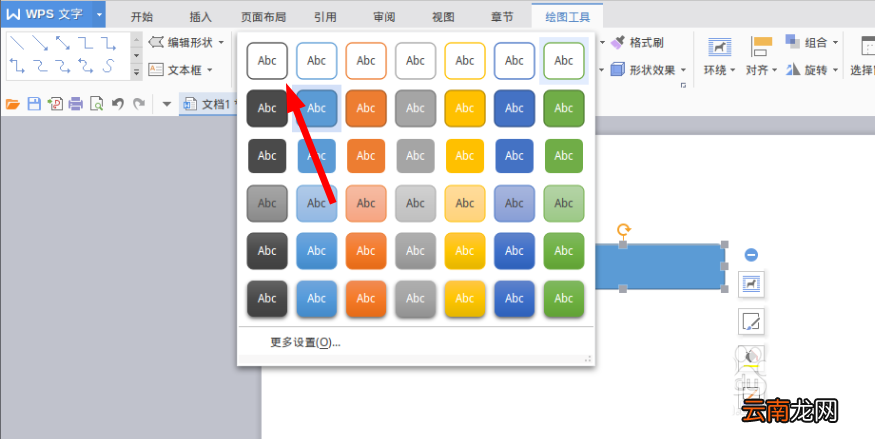Click the WPS 文字 application button
The width and height of the screenshot is (875, 439).
click(46, 14)
